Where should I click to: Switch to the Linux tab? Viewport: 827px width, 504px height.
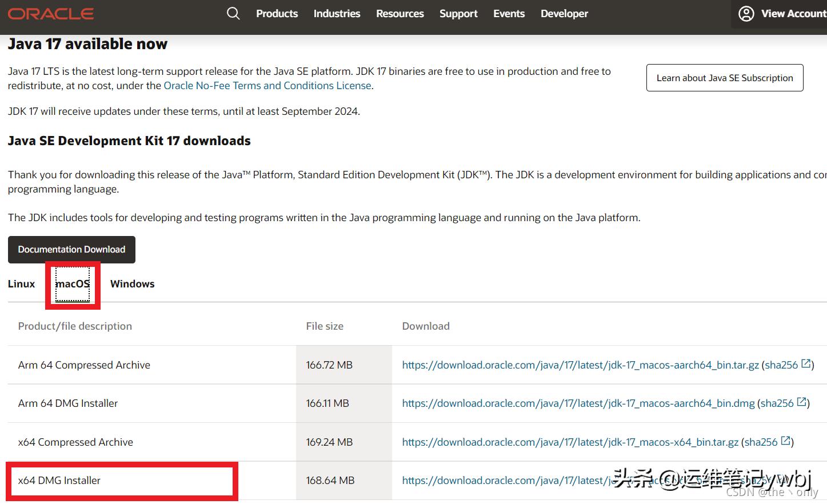[21, 284]
